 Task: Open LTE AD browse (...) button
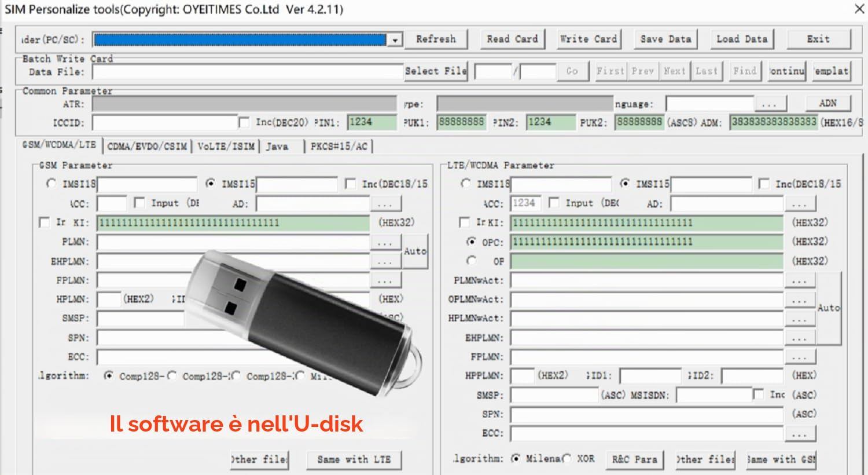click(x=800, y=204)
